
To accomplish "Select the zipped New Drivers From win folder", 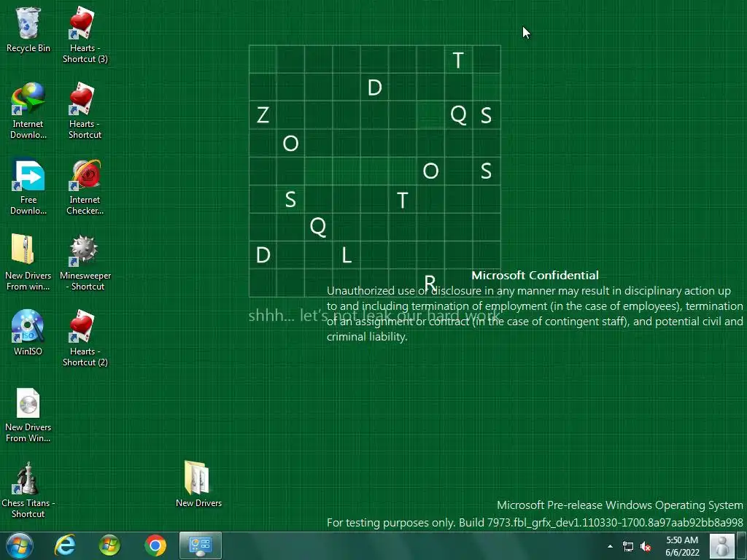I will pos(28,262).
